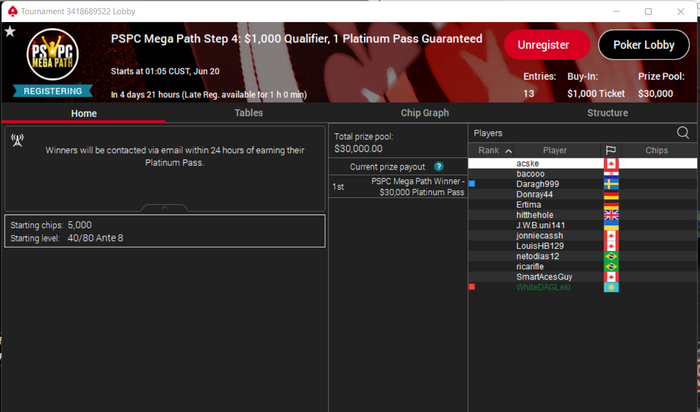Select player SmartAcesGuy
Viewport: 700px width, 412px height.
click(x=544, y=277)
